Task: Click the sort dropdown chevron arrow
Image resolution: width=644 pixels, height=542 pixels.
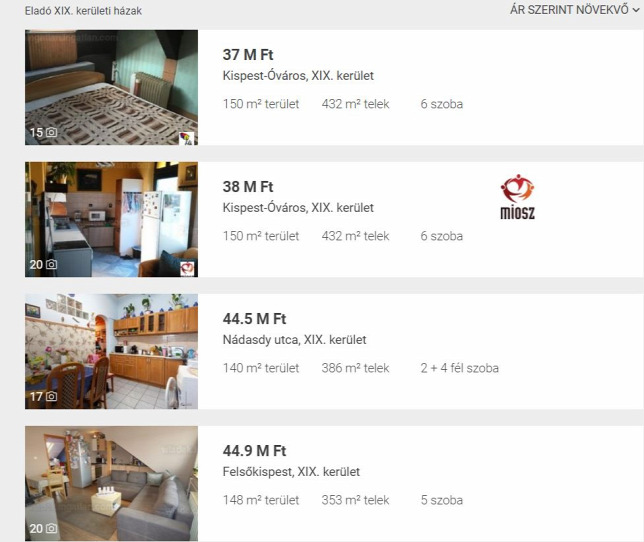Action: click(636, 11)
